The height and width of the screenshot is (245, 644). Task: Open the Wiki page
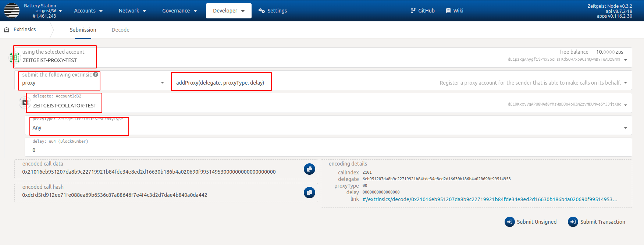(x=454, y=11)
